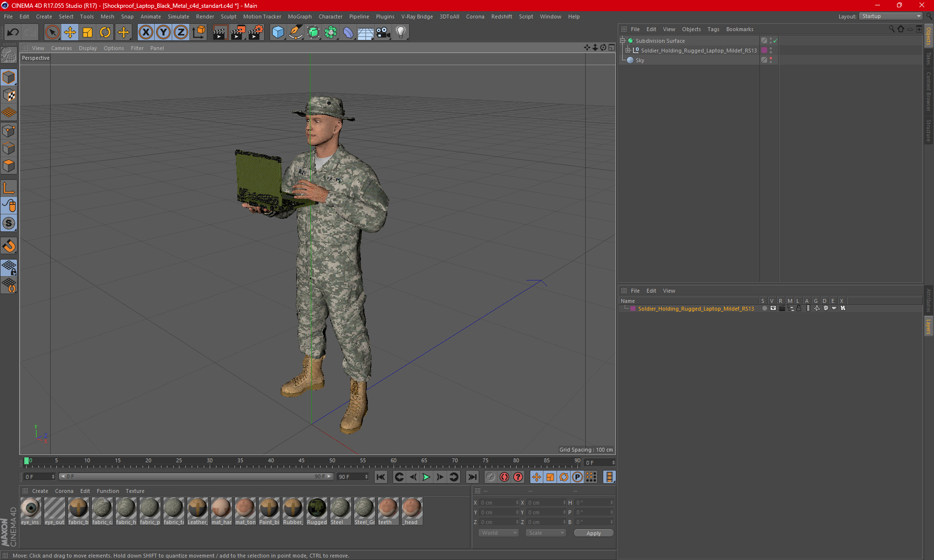The image size is (934, 560).
Task: Go to end of animation
Action: [x=472, y=477]
